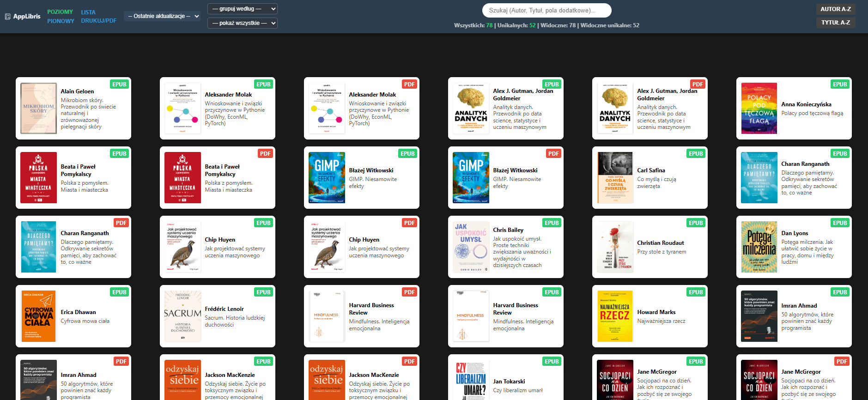Open Cyfrowa mowa ciała cover
This screenshot has height=400, width=868.
39,316
